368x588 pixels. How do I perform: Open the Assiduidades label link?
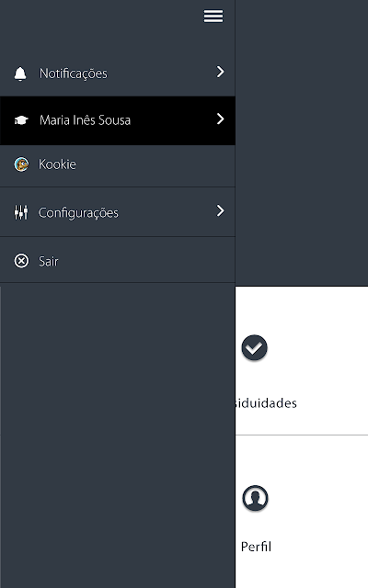point(266,403)
